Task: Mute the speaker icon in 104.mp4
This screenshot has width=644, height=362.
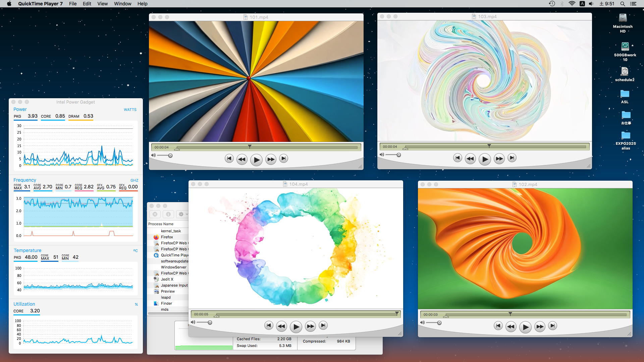Action: [193, 322]
